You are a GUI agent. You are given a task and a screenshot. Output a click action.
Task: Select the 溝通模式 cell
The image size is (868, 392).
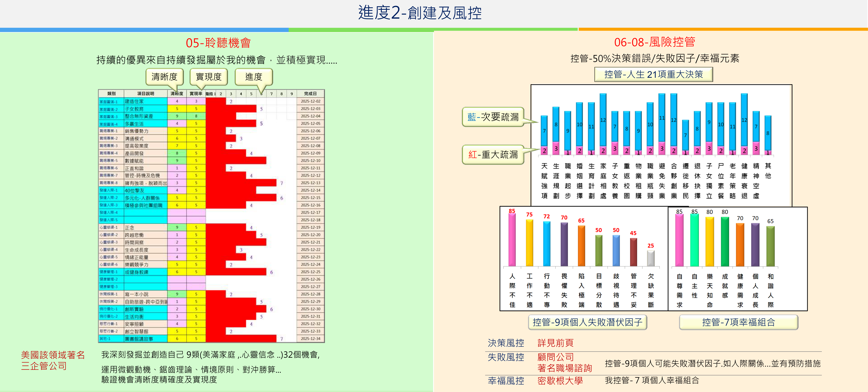pyautogui.click(x=146, y=138)
